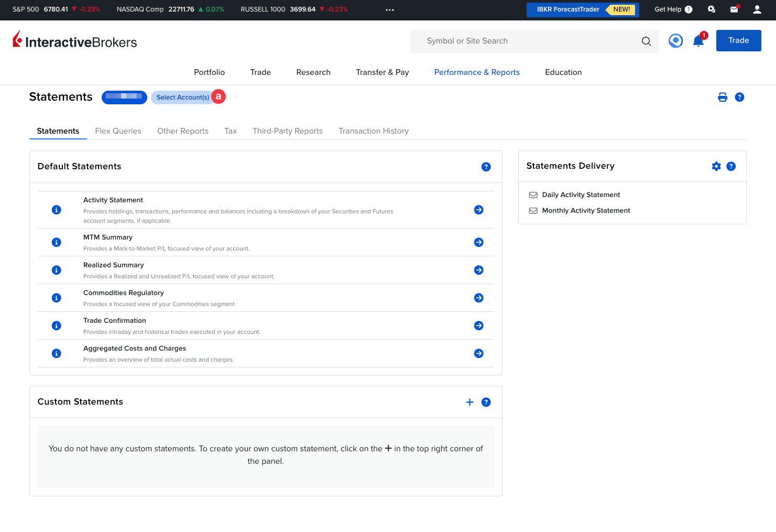Run the Trade Confirmation arrow
Image resolution: width=776 pixels, height=532 pixels.
(478, 325)
